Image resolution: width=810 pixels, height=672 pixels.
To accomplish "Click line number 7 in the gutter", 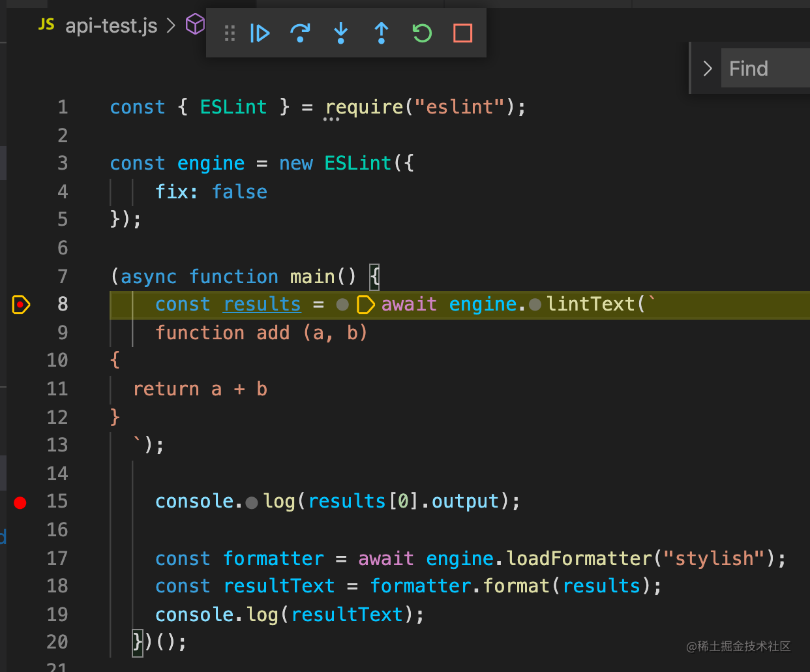I will pyautogui.click(x=63, y=277).
